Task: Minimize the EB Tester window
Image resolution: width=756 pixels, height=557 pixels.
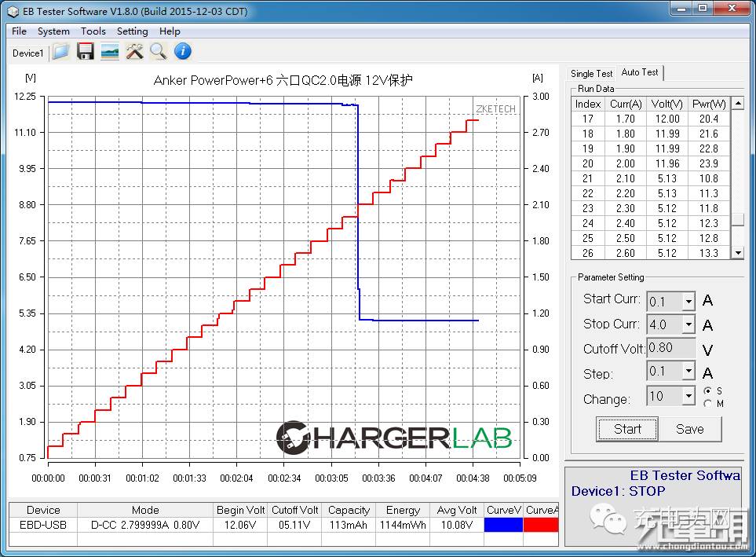Action: coord(681,8)
